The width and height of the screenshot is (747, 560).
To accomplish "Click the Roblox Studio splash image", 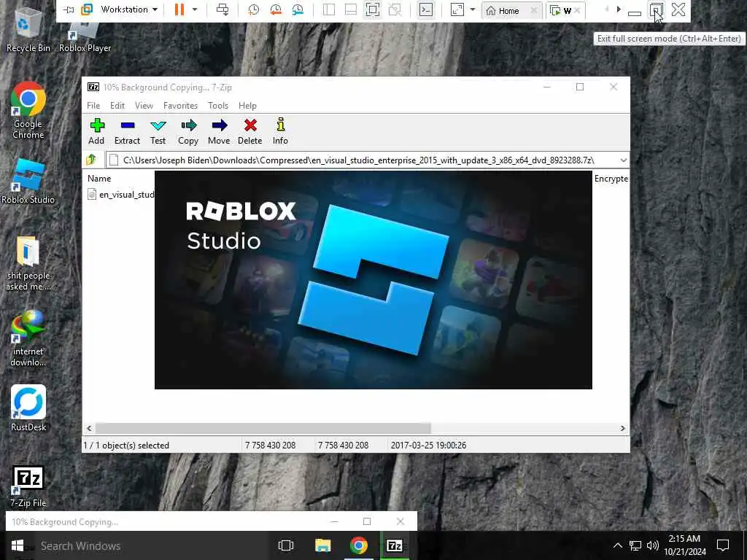I will (x=373, y=280).
